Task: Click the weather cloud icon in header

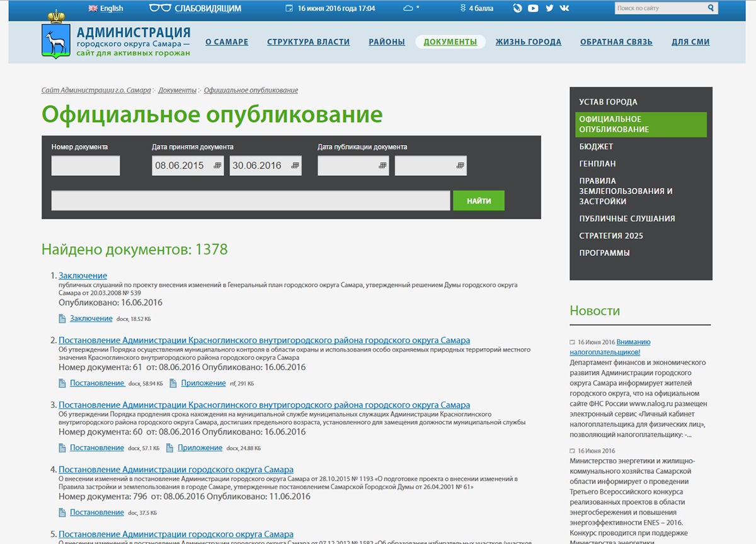Action: (x=409, y=8)
